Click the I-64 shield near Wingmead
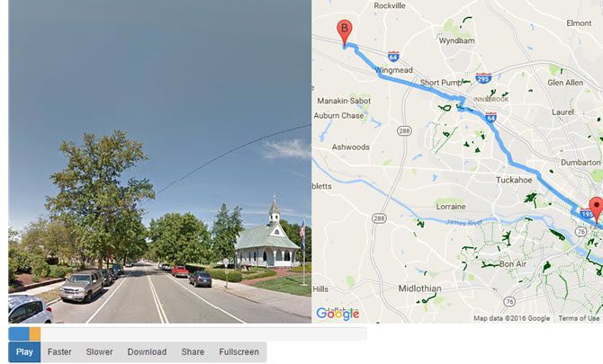 [x=392, y=57]
